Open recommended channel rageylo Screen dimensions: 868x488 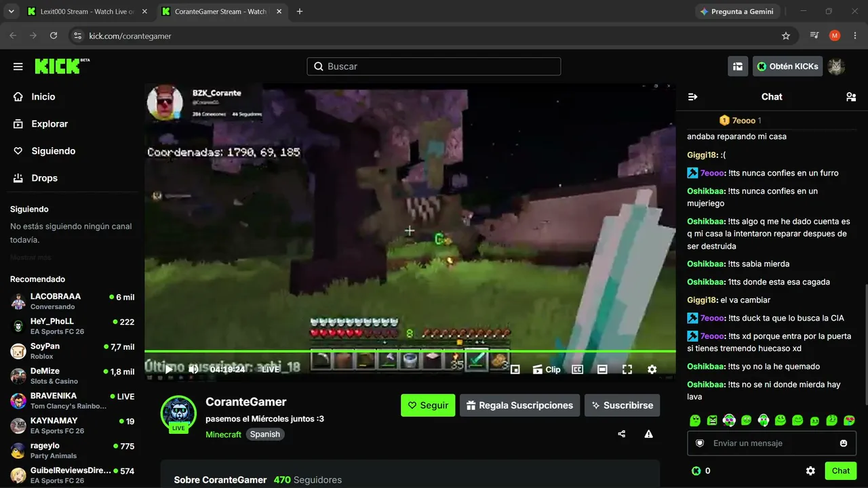pos(73,451)
